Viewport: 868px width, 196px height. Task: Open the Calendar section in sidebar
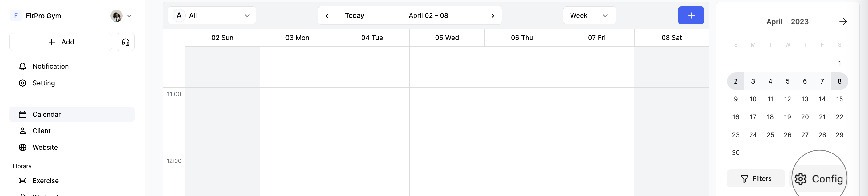click(22, 114)
